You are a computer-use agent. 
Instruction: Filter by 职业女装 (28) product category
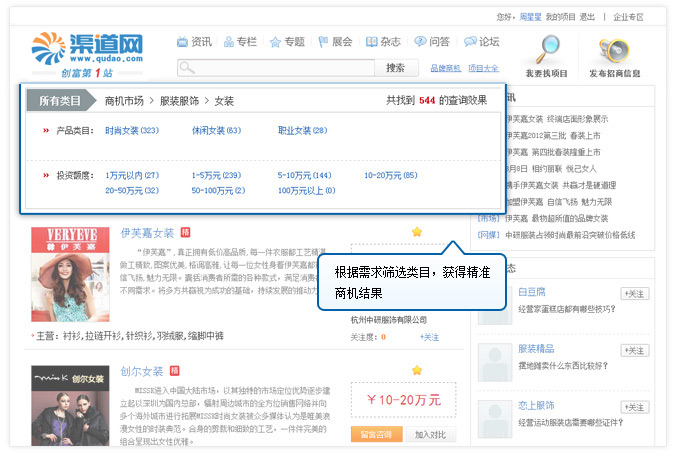(x=302, y=131)
